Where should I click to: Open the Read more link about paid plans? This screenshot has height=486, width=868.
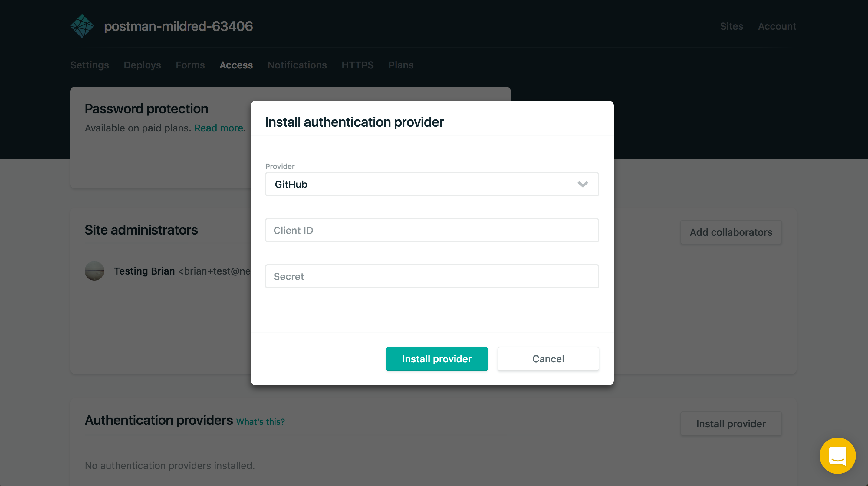tap(218, 128)
